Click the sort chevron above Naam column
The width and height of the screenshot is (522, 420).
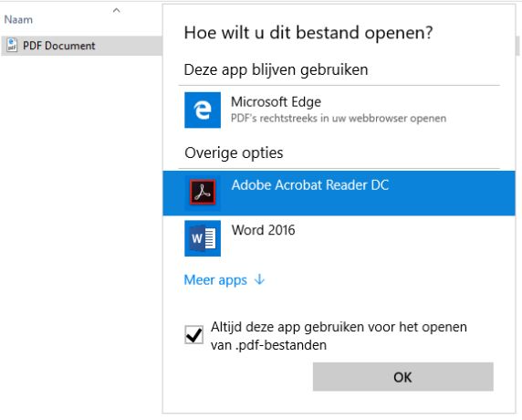[x=116, y=10]
